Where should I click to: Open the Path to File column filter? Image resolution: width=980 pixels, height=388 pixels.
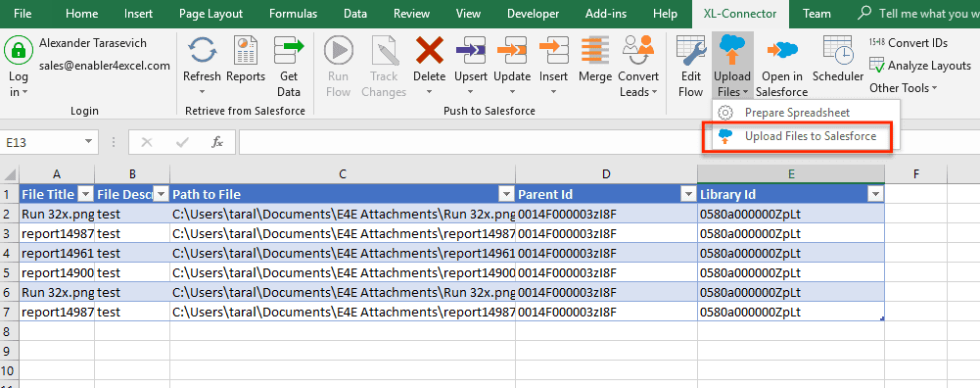[505, 195]
